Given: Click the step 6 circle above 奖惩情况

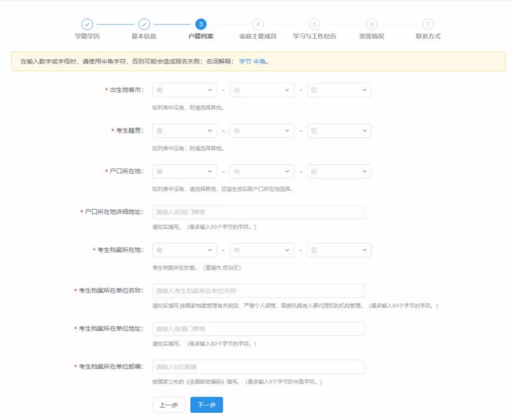Looking at the screenshot, I should (372, 24).
